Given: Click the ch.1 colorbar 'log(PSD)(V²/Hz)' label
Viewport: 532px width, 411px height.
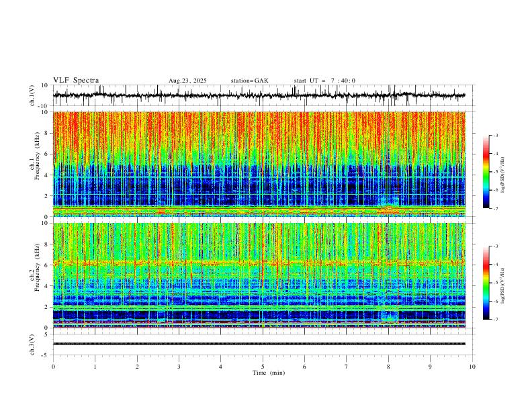Looking at the screenshot, I should (503, 175).
